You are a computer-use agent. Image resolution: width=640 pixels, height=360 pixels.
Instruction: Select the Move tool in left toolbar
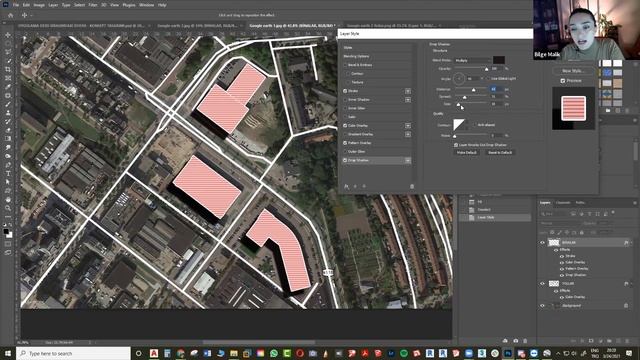coord(8,35)
